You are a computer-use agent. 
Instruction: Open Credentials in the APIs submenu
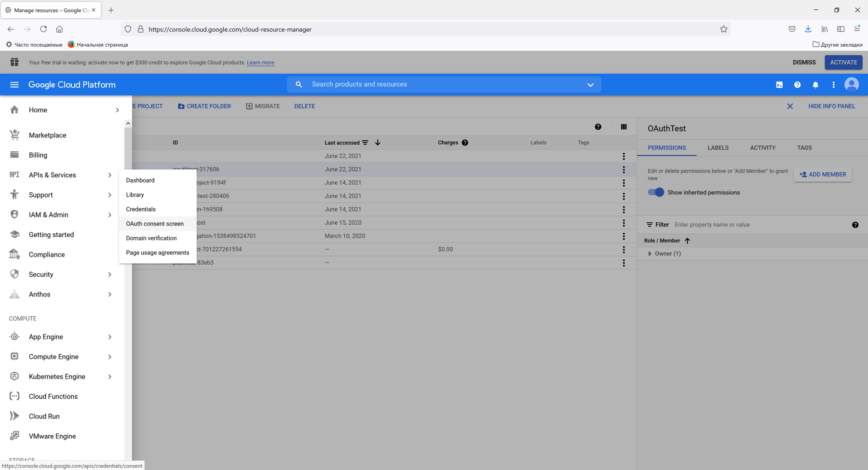(x=141, y=209)
